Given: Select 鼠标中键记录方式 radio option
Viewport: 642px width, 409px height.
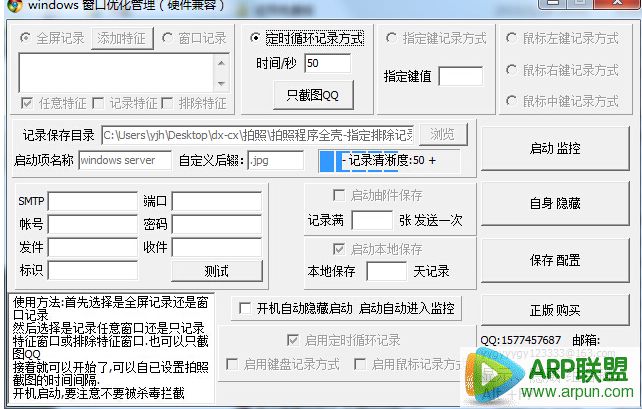Looking at the screenshot, I should coord(511,100).
